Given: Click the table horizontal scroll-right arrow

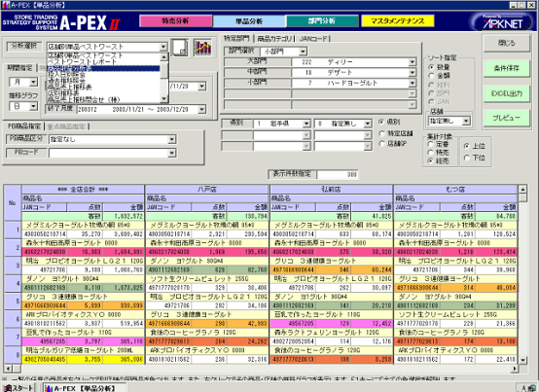Looking at the screenshot, I should (x=515, y=369).
